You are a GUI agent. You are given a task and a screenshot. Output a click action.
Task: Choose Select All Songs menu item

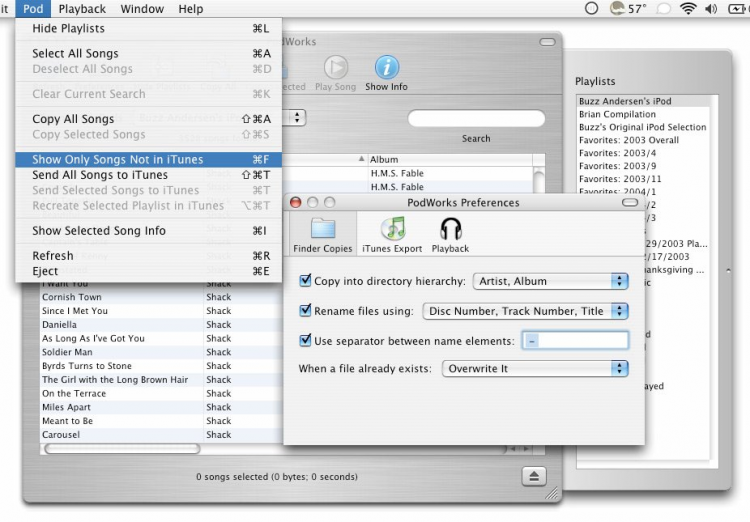(149, 53)
